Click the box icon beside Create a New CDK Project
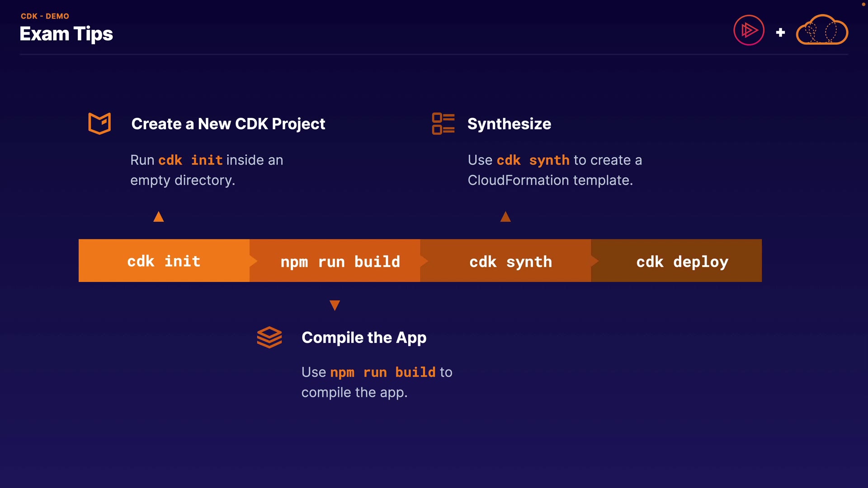The image size is (868, 488). (99, 123)
